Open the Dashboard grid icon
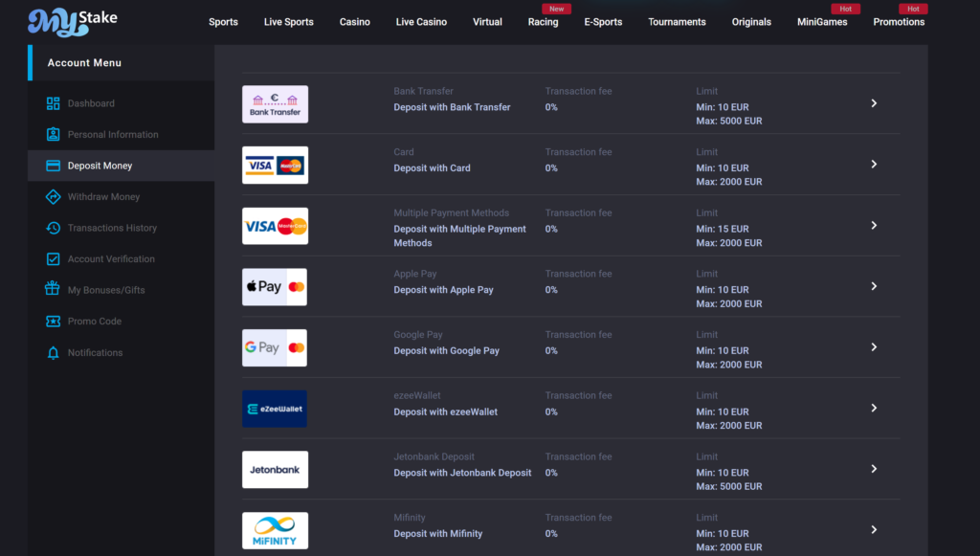The height and width of the screenshot is (556, 980). tap(54, 103)
